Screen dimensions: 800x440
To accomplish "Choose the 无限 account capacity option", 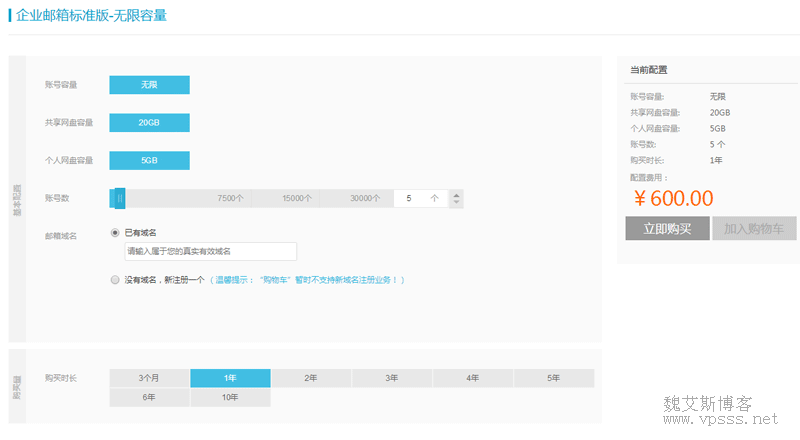I will pyautogui.click(x=149, y=85).
